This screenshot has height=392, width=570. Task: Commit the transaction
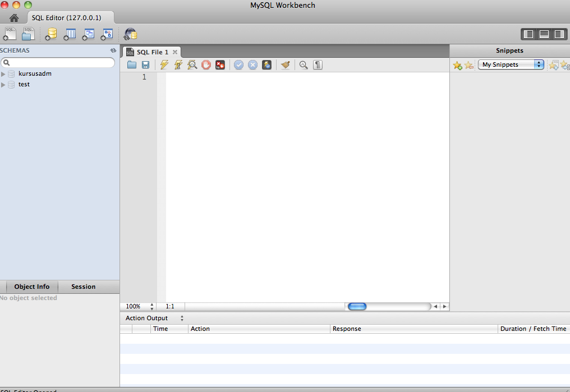(238, 65)
